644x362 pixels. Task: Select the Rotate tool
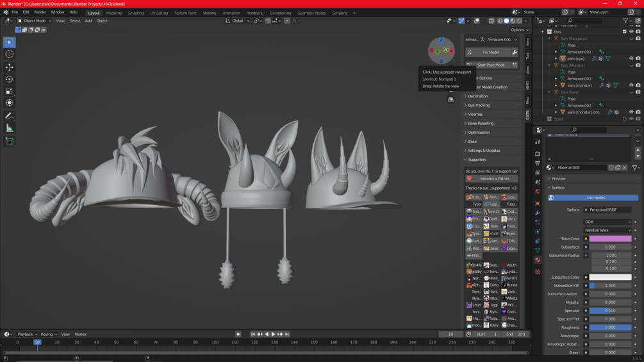(x=10, y=79)
